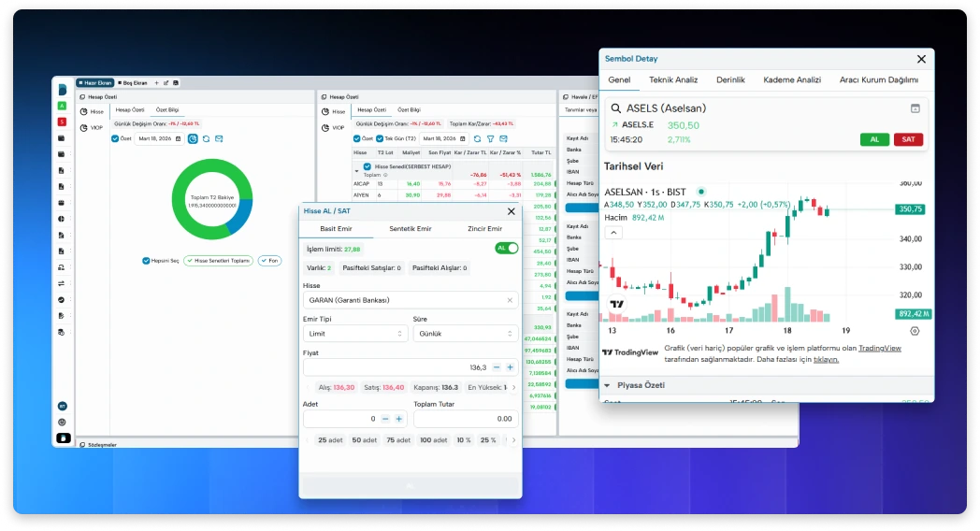Uncheck the Tek Gün (T2) checkbox

point(379,138)
